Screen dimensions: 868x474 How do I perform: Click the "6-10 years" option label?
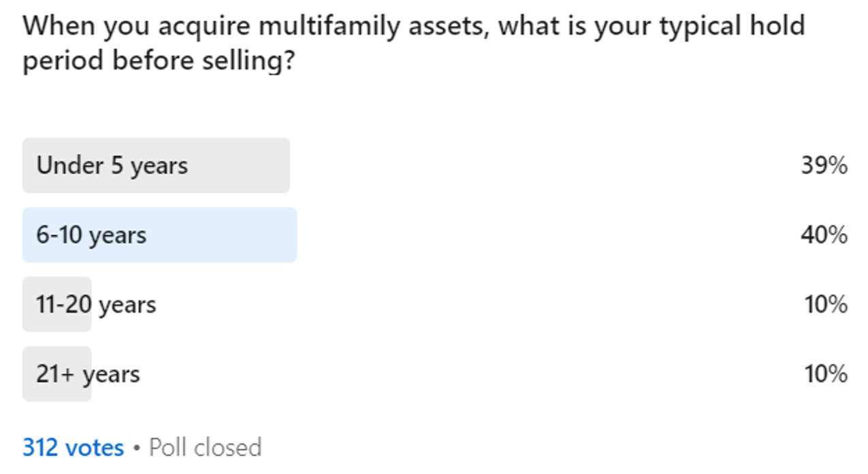click(x=91, y=235)
